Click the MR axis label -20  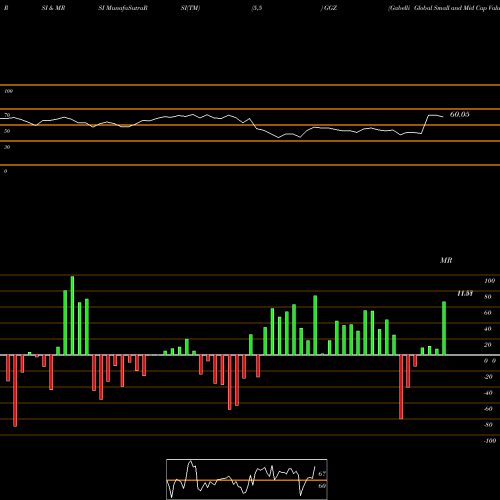(488, 377)
